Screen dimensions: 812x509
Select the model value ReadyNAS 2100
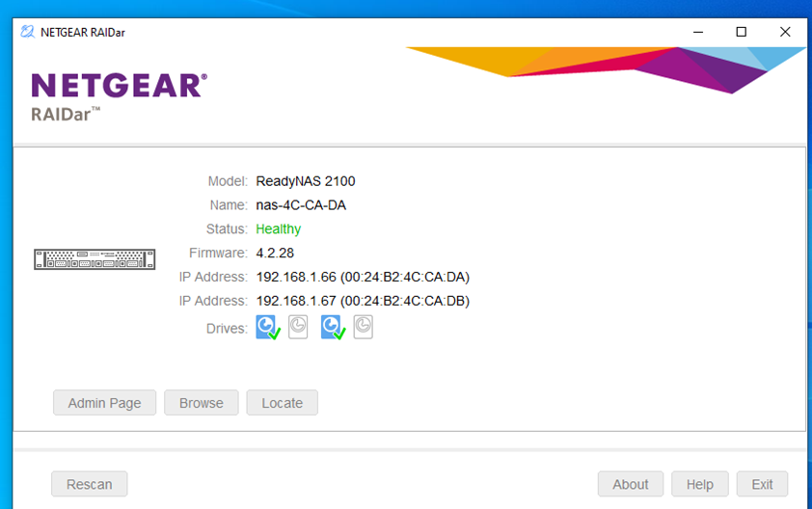(306, 181)
